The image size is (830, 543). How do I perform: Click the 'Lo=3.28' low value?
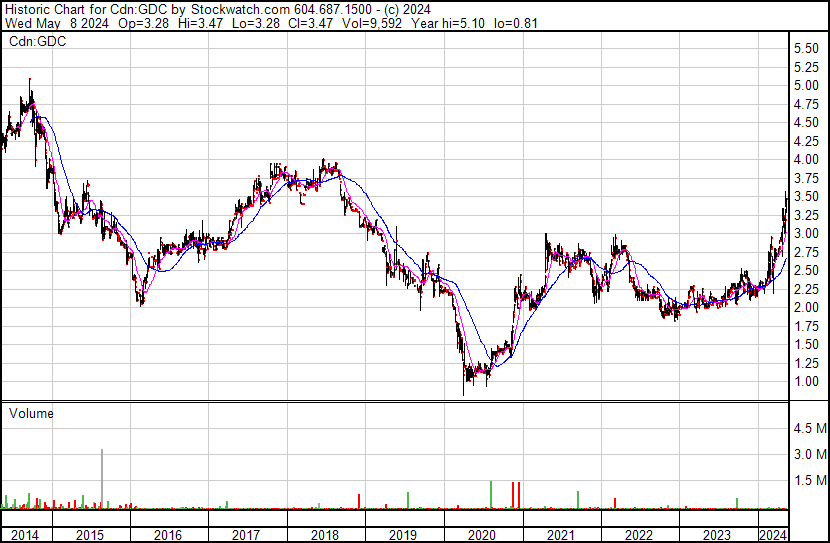[256, 23]
